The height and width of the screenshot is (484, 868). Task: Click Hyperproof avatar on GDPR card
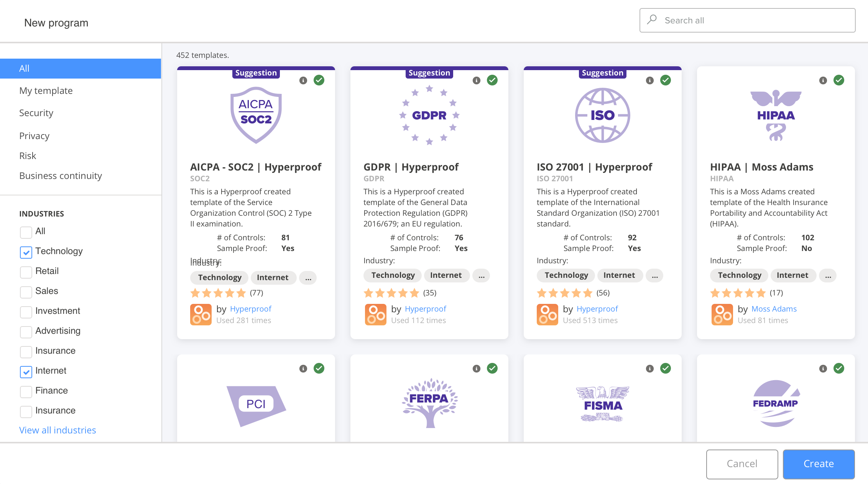tap(376, 315)
